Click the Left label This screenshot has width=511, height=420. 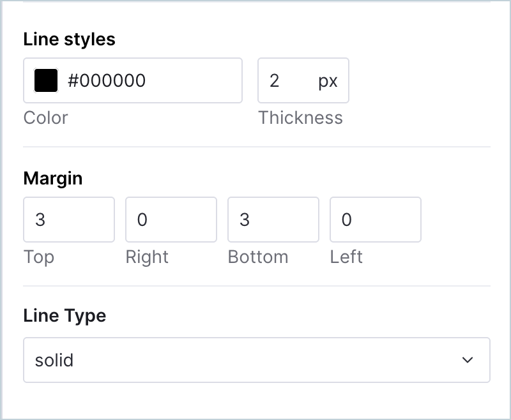(x=346, y=257)
